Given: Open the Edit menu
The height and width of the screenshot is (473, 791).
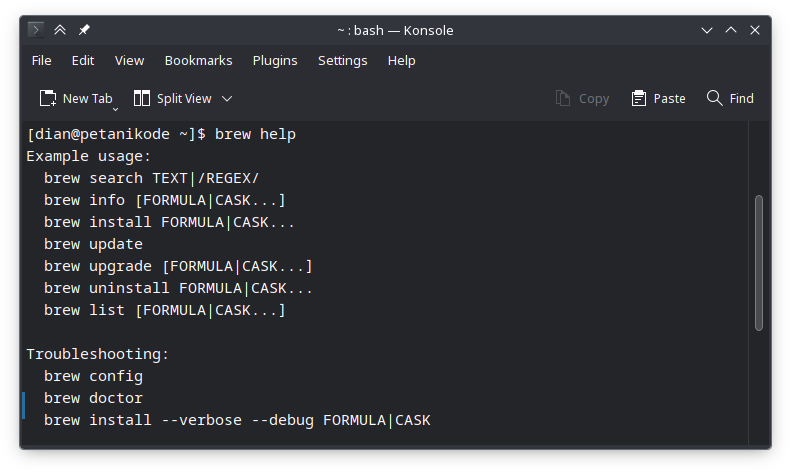Looking at the screenshot, I should point(83,60).
